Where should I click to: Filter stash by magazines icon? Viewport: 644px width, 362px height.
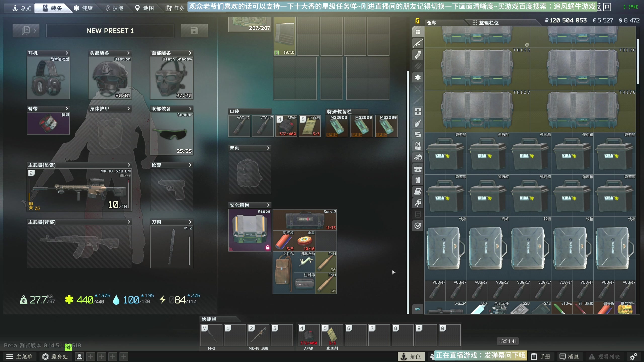[x=418, y=55]
